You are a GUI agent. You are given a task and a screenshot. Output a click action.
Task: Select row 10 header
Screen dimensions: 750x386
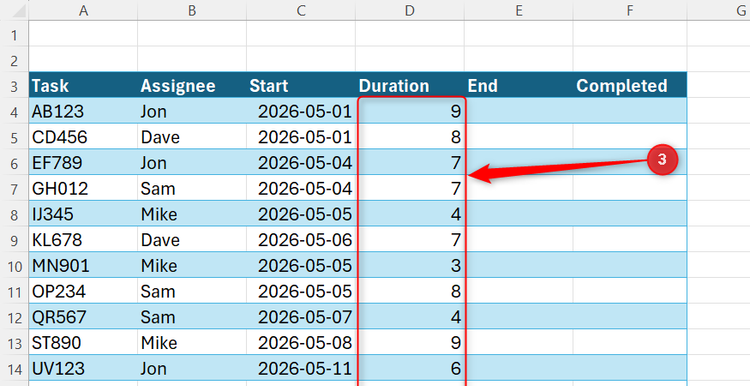(x=14, y=266)
